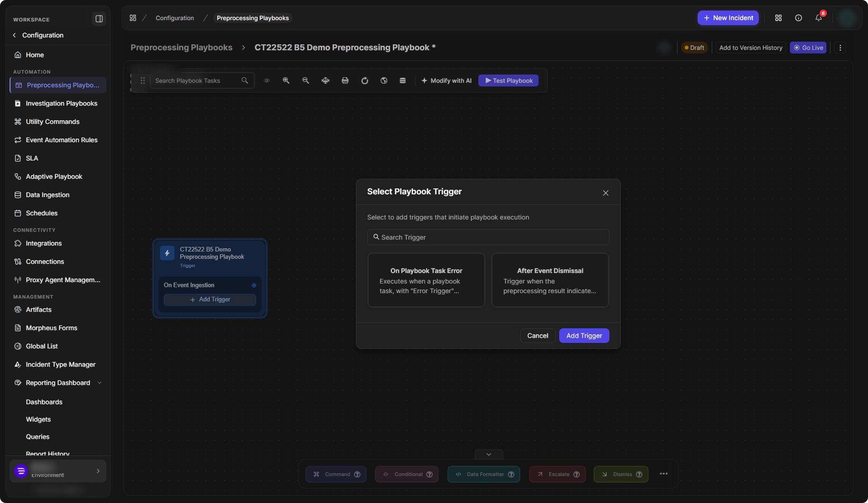Focus the Search Trigger field
Viewport: 868px width, 503px height.
(x=488, y=237)
